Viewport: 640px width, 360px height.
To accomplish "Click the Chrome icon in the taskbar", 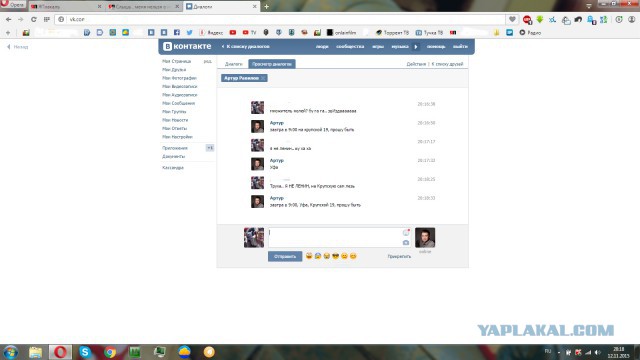I will (x=109, y=352).
